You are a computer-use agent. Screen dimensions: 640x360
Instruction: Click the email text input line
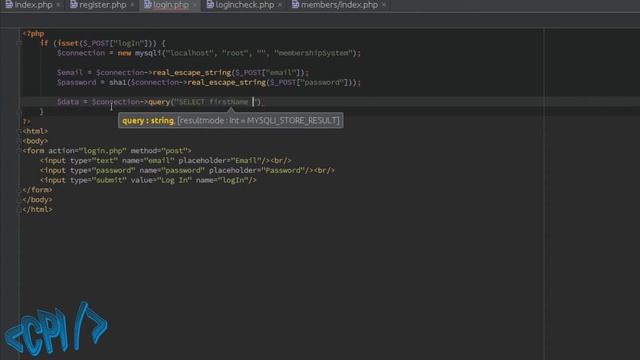pyautogui.click(x=166, y=160)
